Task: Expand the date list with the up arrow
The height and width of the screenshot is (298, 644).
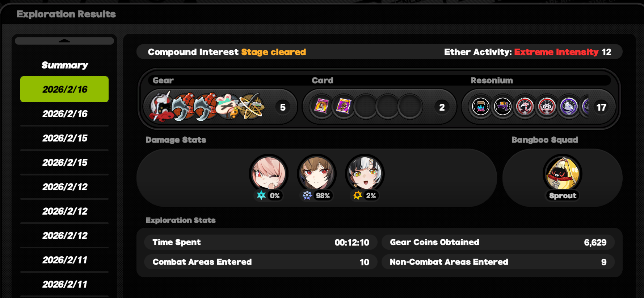Action: [x=64, y=41]
